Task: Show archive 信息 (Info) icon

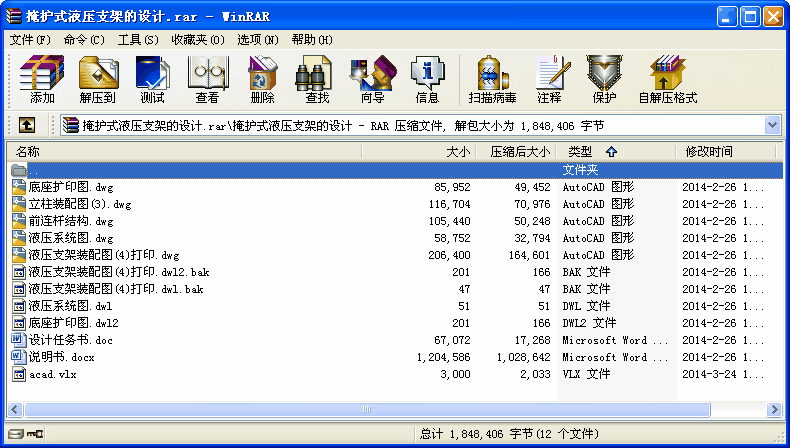Action: pyautogui.click(x=427, y=79)
